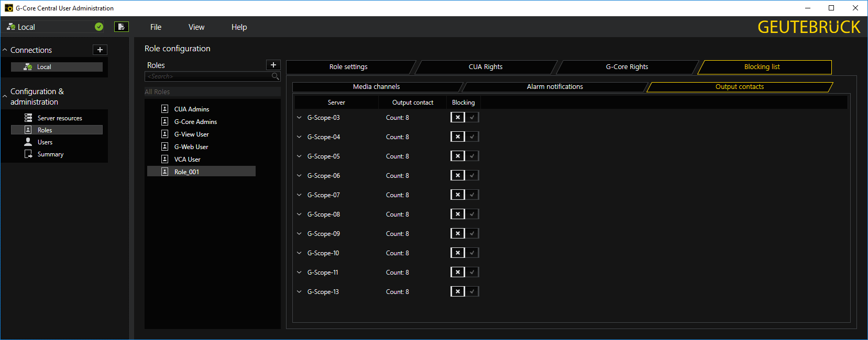Block G-Scope-08 with the X toggle
The height and width of the screenshot is (340, 868).
click(458, 214)
